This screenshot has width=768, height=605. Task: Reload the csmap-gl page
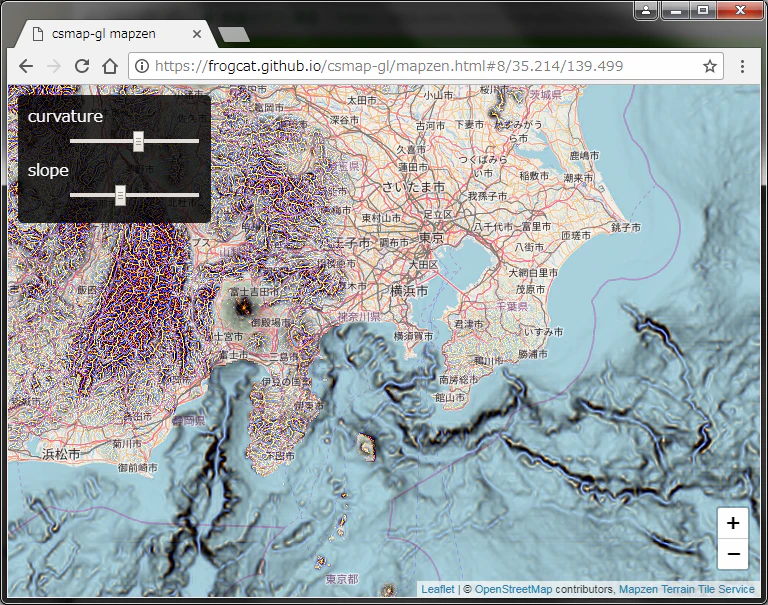coord(82,66)
